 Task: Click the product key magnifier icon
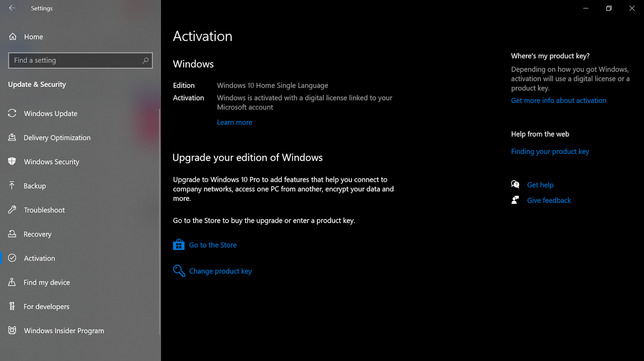point(179,271)
